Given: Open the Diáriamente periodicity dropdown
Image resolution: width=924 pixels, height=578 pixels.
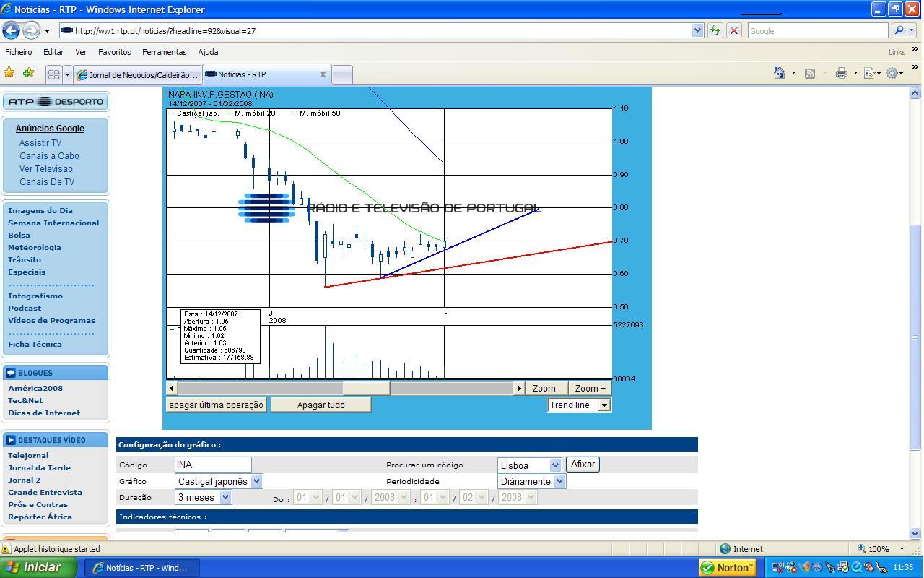Looking at the screenshot, I should (x=559, y=481).
